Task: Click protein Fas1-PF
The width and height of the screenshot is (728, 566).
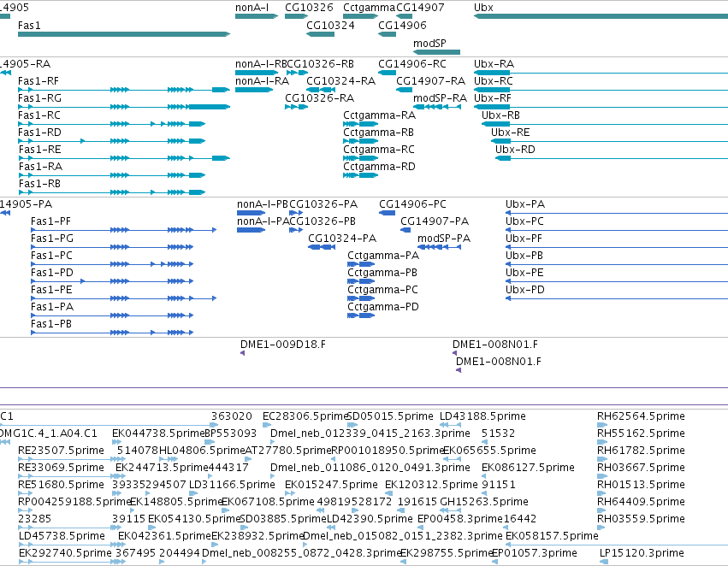Action: pos(123,230)
